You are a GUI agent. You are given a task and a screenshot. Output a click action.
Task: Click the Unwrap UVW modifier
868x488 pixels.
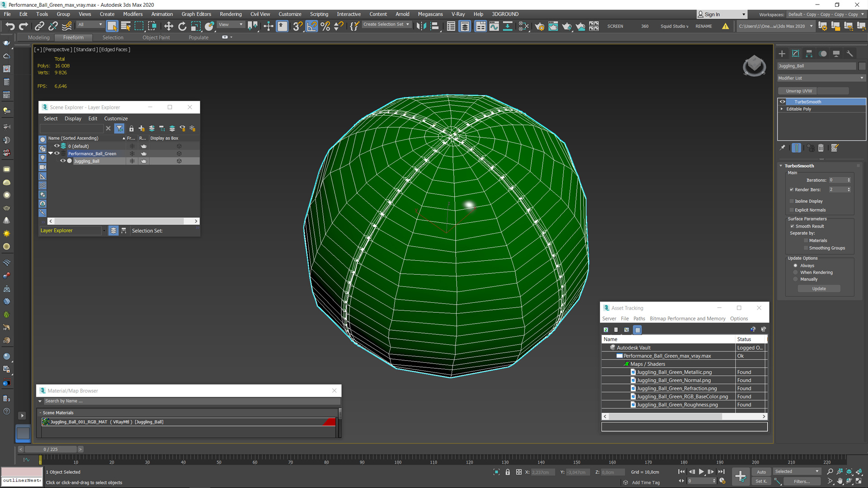[x=798, y=90]
